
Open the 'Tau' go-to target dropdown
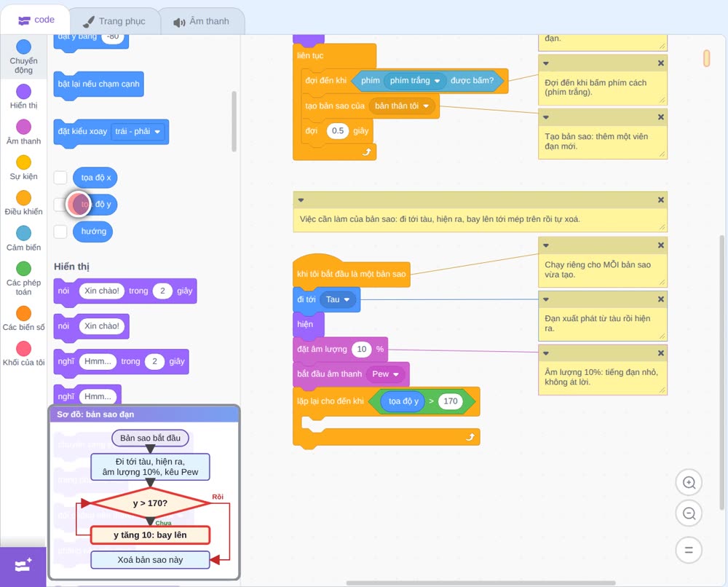pyautogui.click(x=338, y=299)
